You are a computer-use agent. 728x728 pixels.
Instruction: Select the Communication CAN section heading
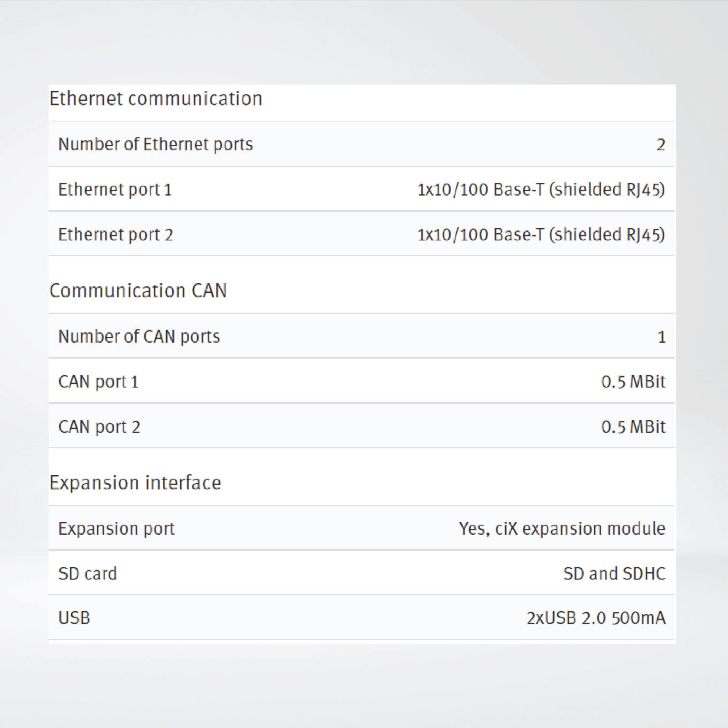pyautogui.click(x=139, y=290)
